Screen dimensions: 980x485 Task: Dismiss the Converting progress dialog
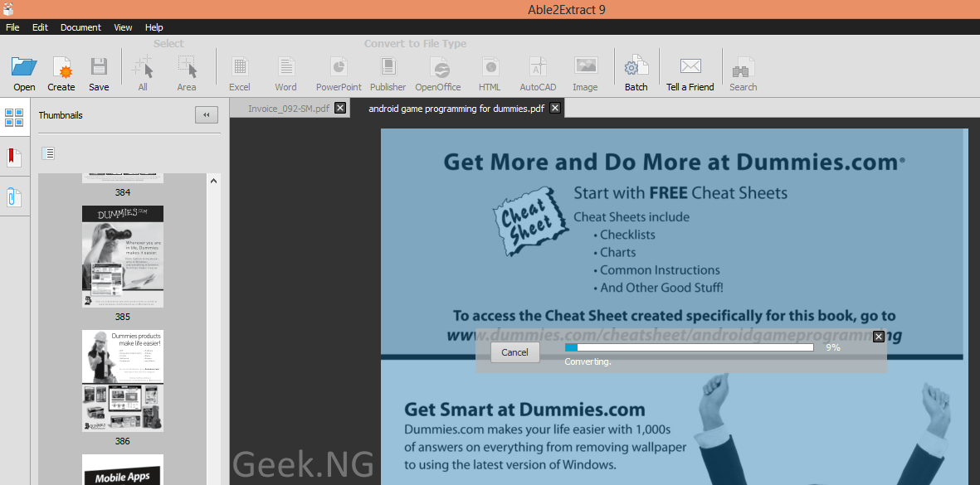coord(879,337)
